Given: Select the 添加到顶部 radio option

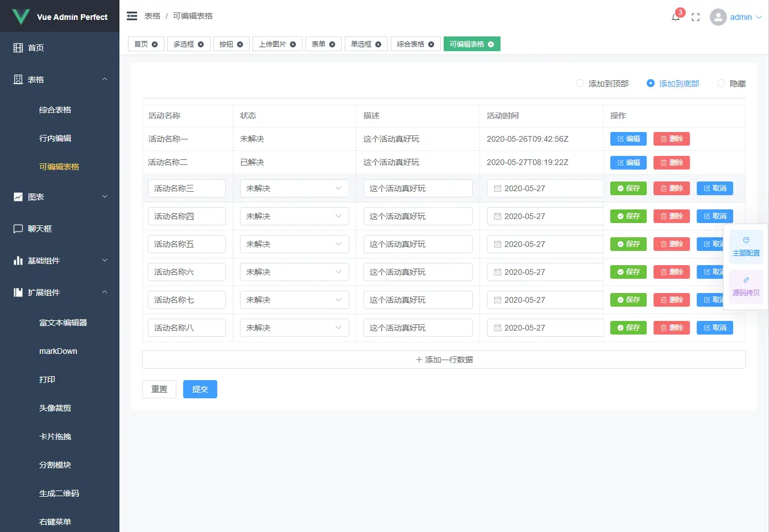Looking at the screenshot, I should (580, 83).
